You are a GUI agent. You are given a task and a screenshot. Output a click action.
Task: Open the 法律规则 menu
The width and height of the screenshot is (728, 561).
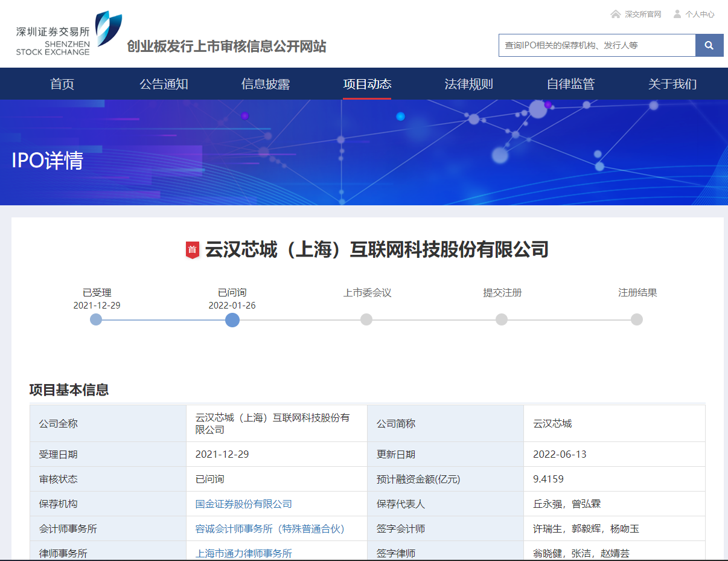(469, 84)
